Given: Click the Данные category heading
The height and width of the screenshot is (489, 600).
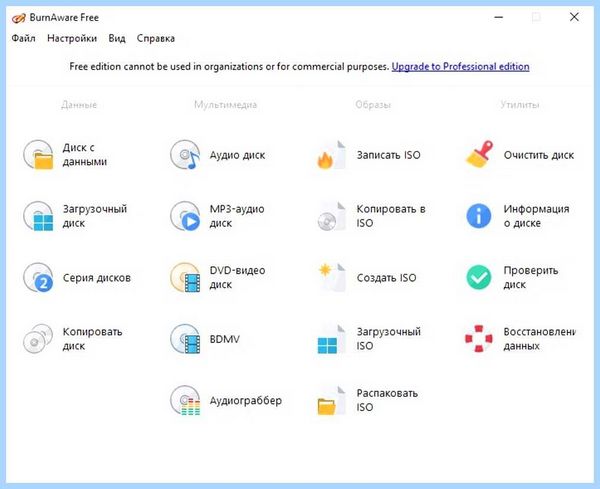Looking at the screenshot, I should (79, 104).
